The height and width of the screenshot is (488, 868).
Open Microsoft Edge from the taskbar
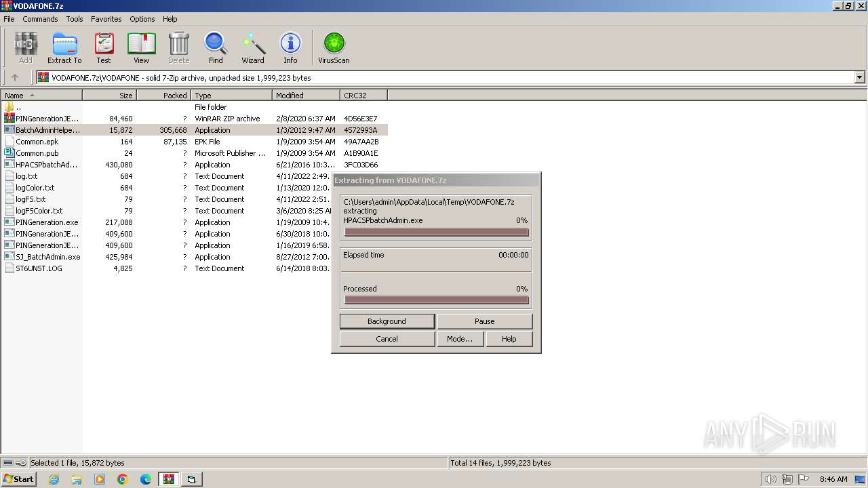pyautogui.click(x=146, y=479)
